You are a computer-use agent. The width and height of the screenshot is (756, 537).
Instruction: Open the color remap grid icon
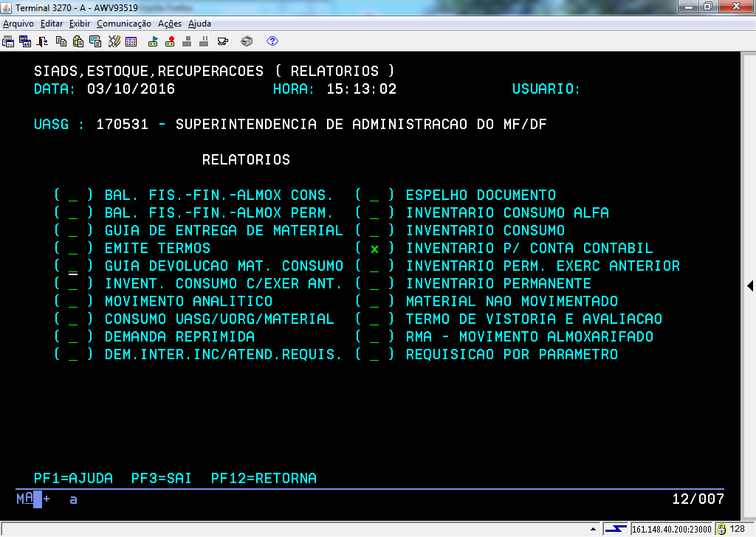point(131,41)
